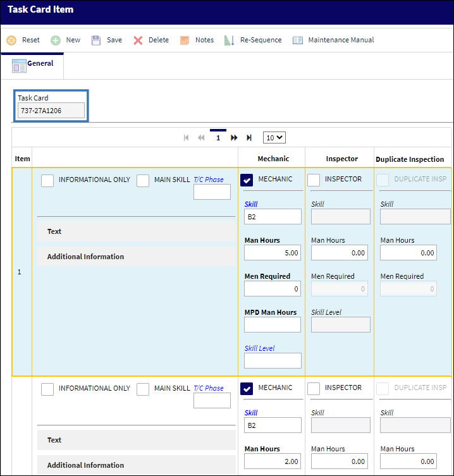Screen dimensions: 454x476
Task: Go to previous page arrow
Action: pos(201,138)
